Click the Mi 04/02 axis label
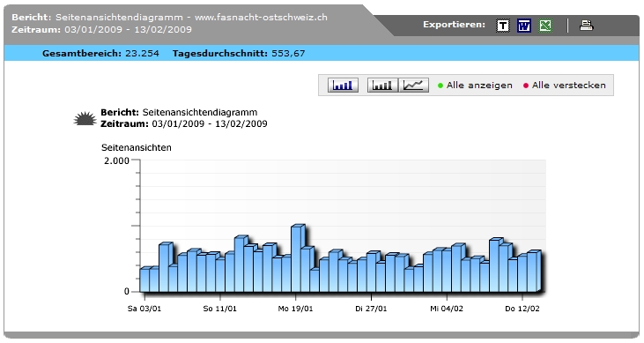 point(447,309)
